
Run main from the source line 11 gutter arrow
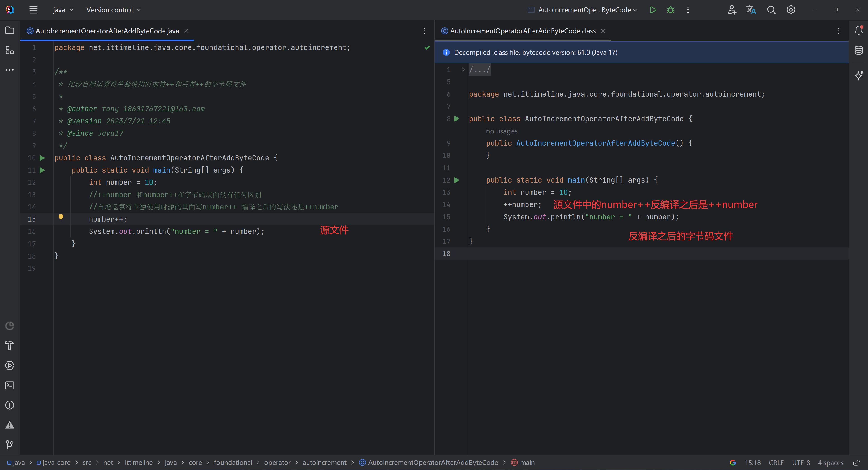[42, 170]
